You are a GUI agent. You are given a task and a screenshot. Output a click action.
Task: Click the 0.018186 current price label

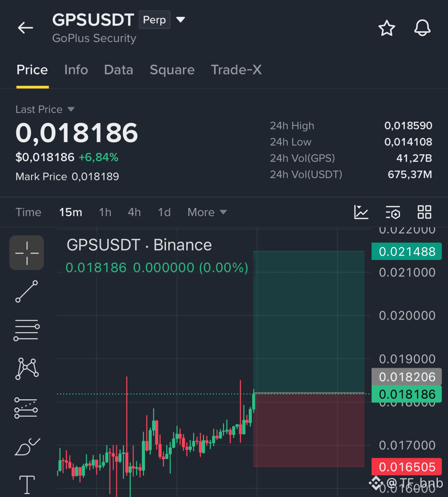(407, 394)
